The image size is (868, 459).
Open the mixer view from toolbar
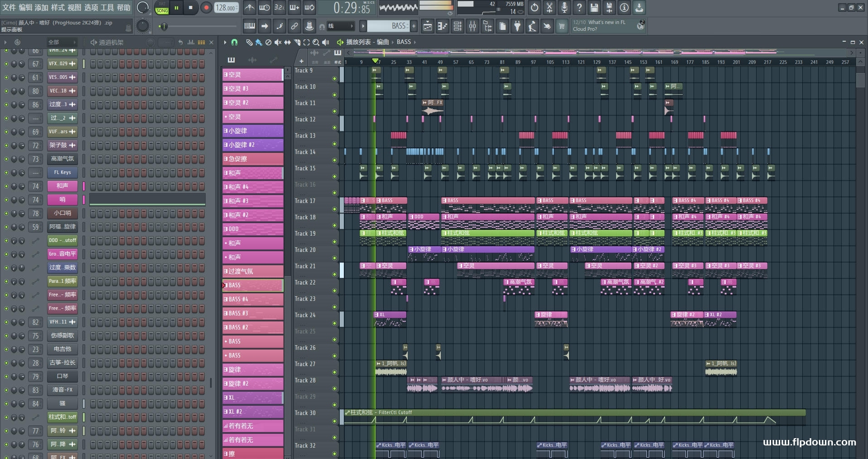(x=473, y=26)
